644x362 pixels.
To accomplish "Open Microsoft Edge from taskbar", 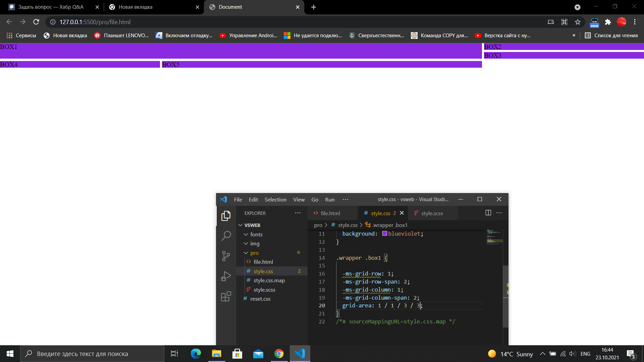I will [196, 354].
